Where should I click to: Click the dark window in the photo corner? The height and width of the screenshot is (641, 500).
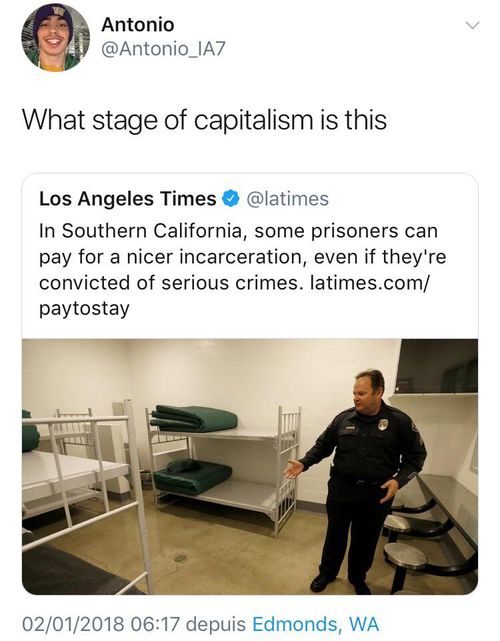click(x=436, y=366)
